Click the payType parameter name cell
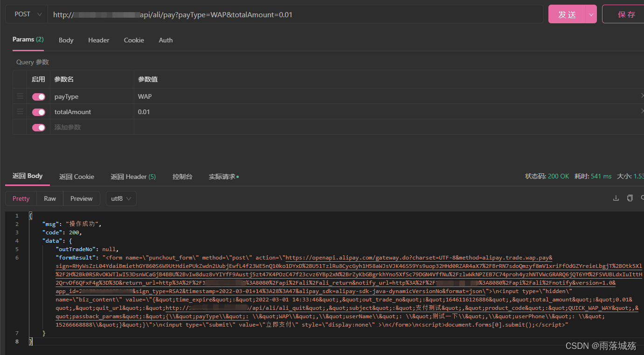This screenshot has width=644, height=355. (x=92, y=96)
